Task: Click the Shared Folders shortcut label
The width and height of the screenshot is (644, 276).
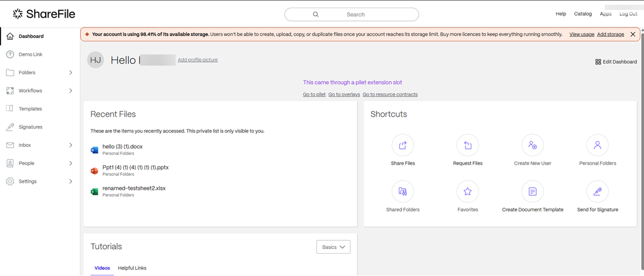Action: coord(403,210)
